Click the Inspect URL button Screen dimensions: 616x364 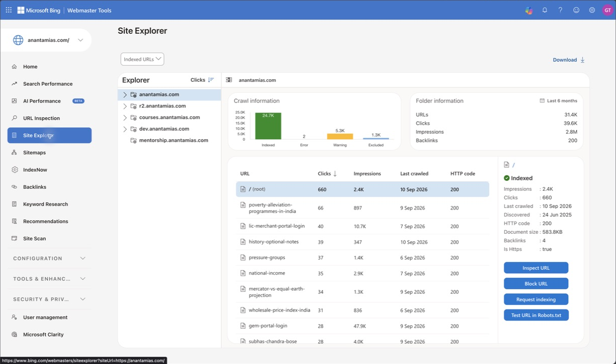(536, 268)
